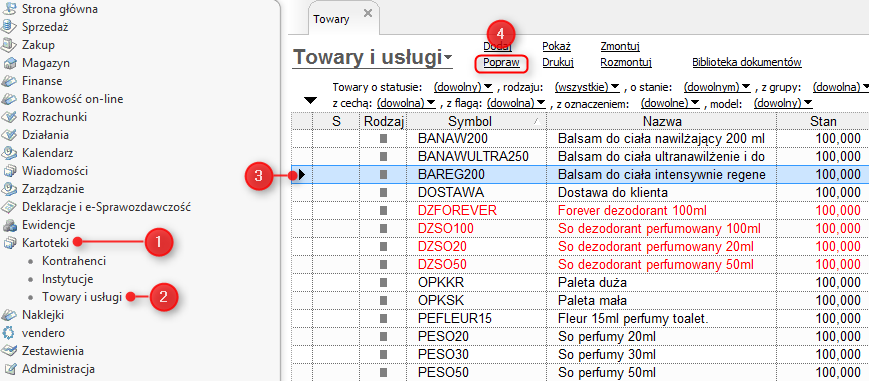Open Kontrahenci under Kartoteki
Image resolution: width=869 pixels, height=381 pixels.
tap(74, 261)
